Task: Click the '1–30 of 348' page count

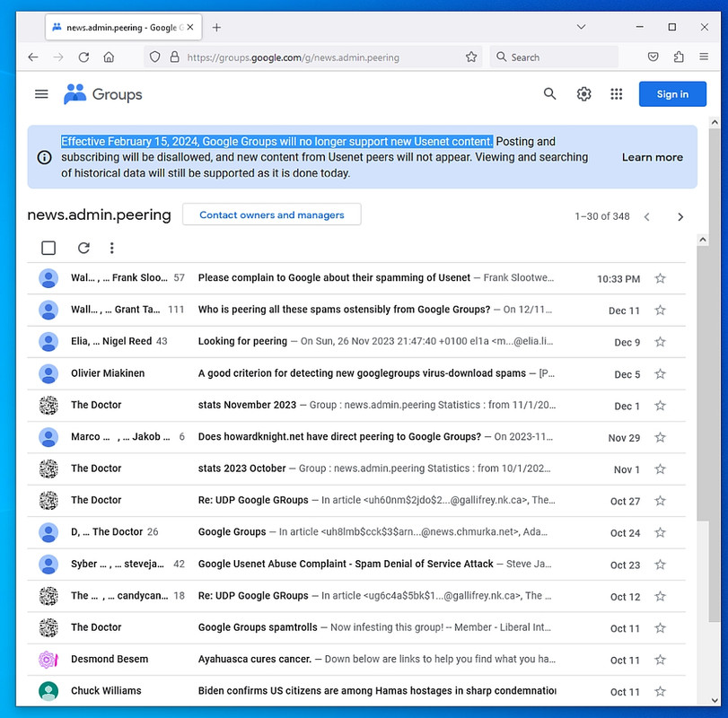Action: (x=601, y=216)
